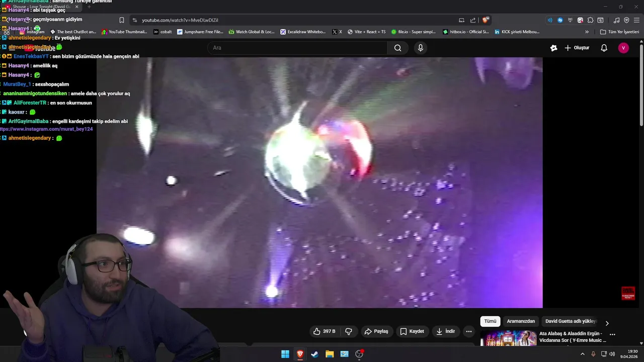Click the Kaydet save button
Image resolution: width=644 pixels, height=362 pixels.
tap(412, 331)
